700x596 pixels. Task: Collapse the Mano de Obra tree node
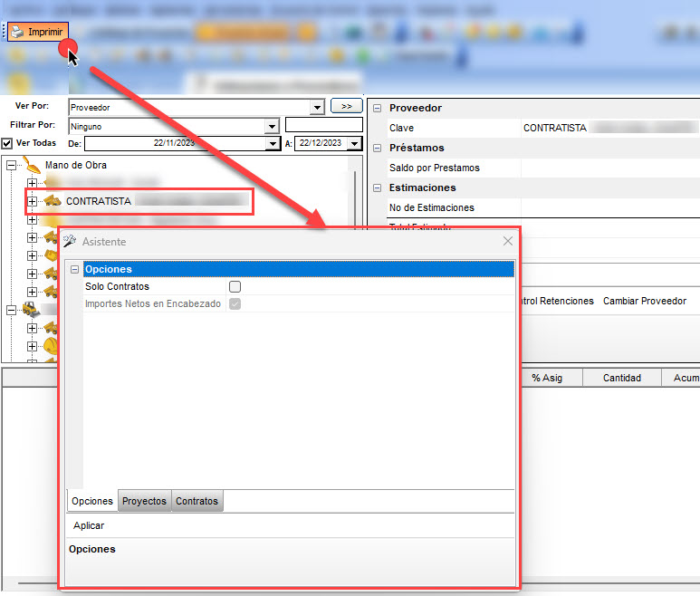tap(12, 166)
